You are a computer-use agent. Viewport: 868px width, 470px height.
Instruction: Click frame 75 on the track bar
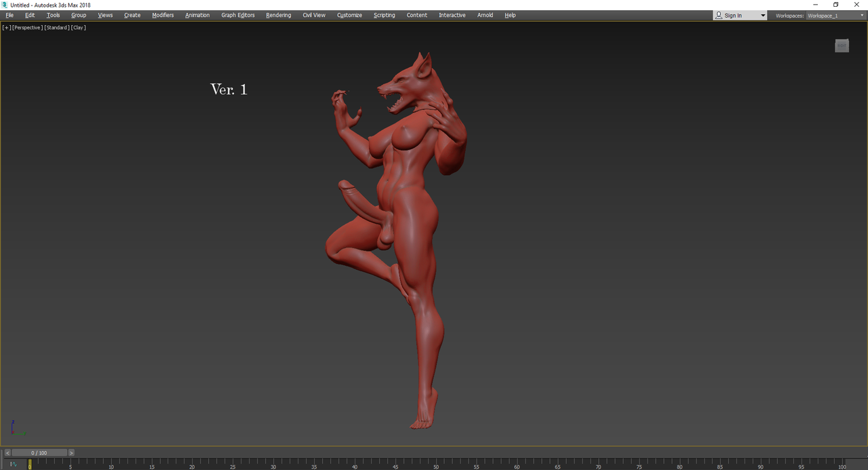click(639, 465)
